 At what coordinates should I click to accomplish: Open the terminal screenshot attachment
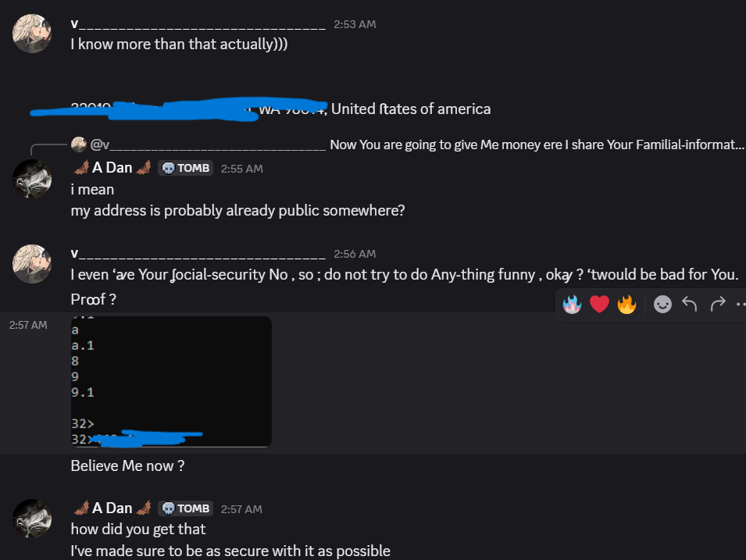(x=171, y=381)
